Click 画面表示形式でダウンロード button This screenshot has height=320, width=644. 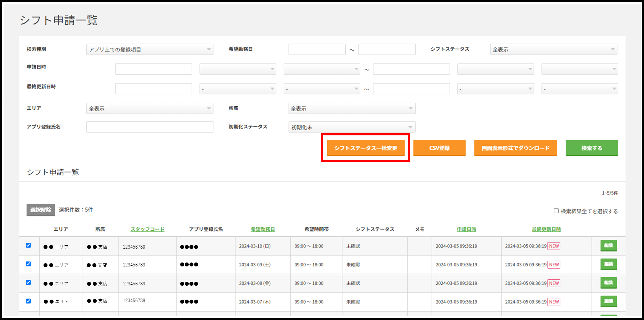click(515, 148)
